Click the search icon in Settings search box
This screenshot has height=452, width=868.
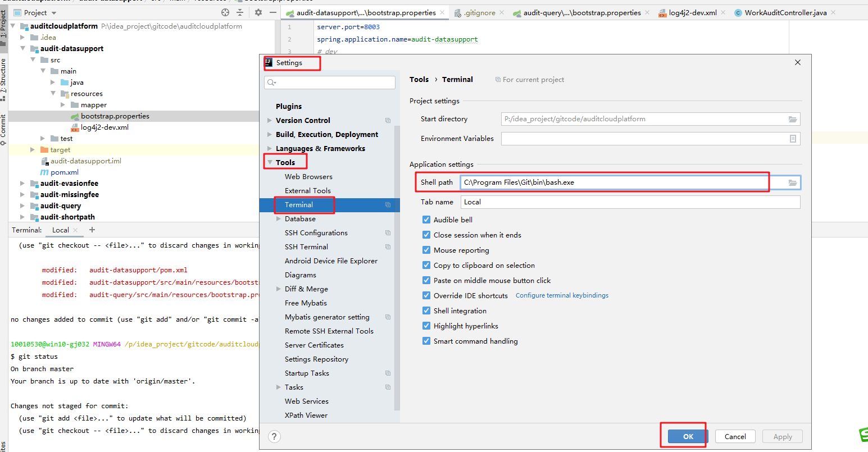(272, 83)
